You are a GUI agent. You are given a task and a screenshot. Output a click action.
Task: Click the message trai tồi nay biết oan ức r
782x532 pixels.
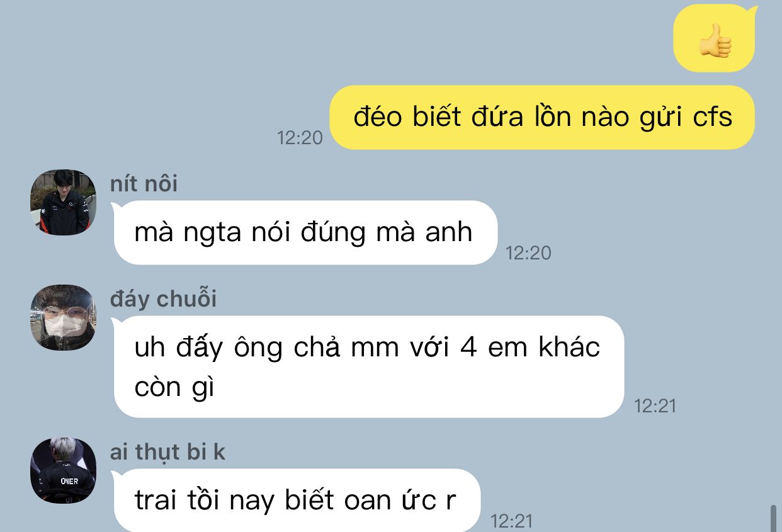coord(297,501)
